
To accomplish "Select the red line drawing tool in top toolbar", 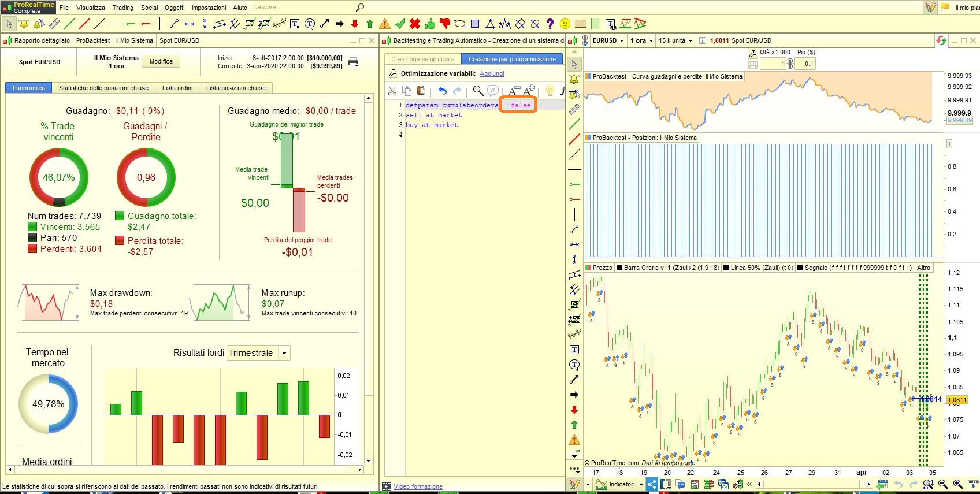I will pos(84,24).
